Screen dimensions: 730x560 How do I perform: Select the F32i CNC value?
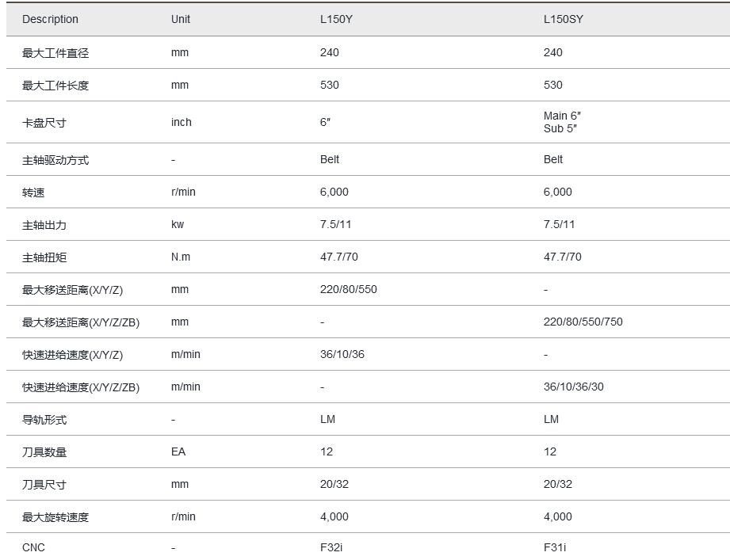pyautogui.click(x=331, y=547)
